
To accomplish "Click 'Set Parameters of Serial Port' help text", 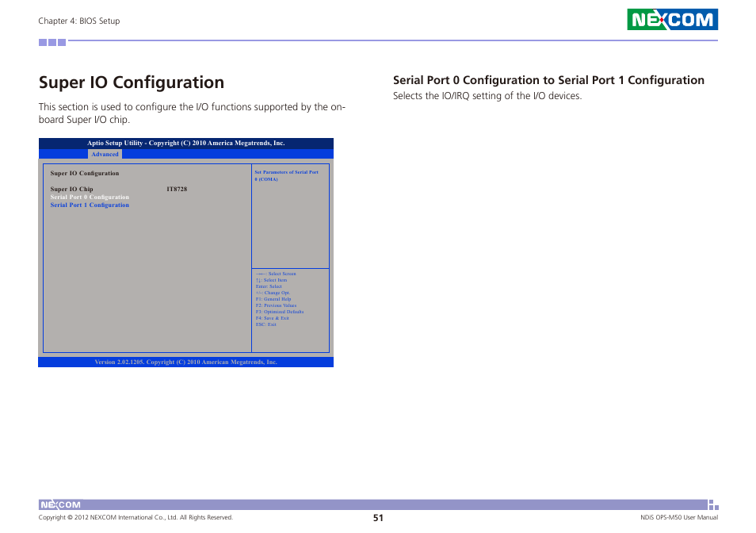I will (x=286, y=175).
